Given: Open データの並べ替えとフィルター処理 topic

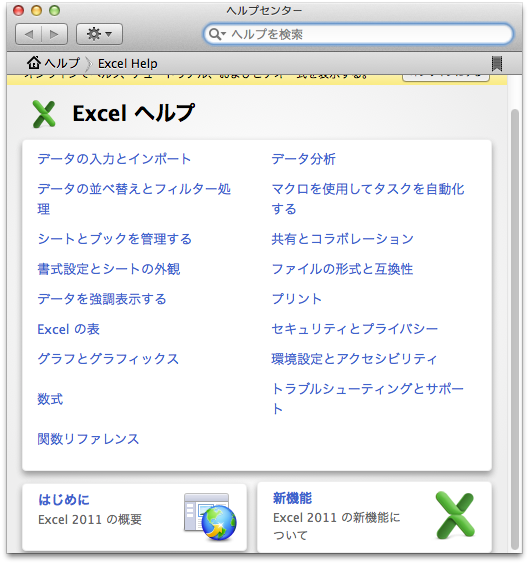Looking at the screenshot, I should (134, 199).
